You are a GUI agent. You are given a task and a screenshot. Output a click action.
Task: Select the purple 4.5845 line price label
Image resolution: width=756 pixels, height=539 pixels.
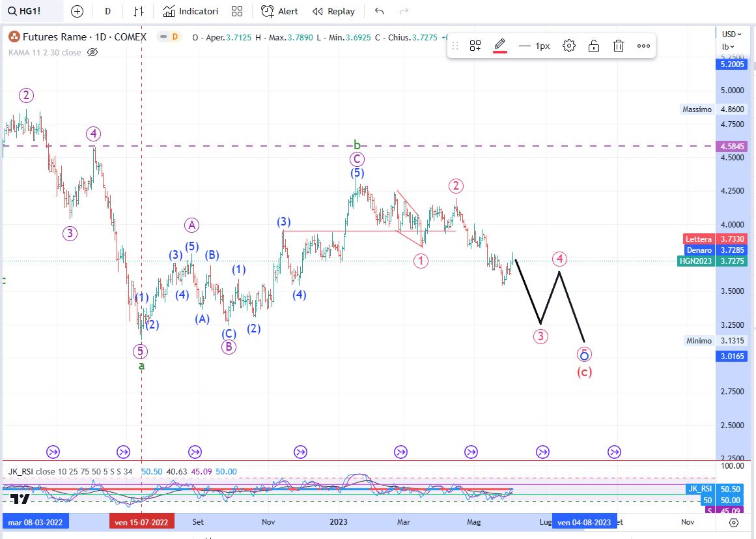(732, 146)
